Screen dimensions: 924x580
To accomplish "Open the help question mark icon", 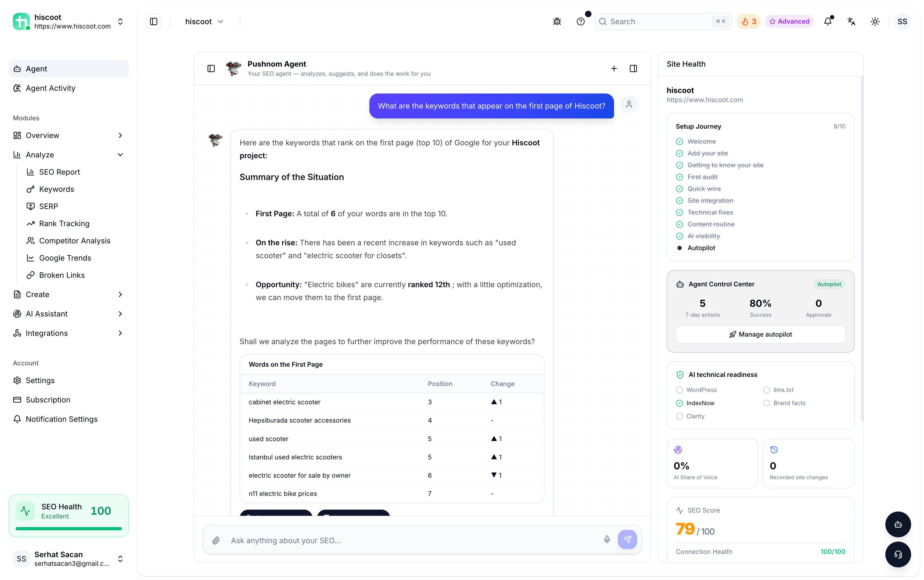I will [x=580, y=21].
